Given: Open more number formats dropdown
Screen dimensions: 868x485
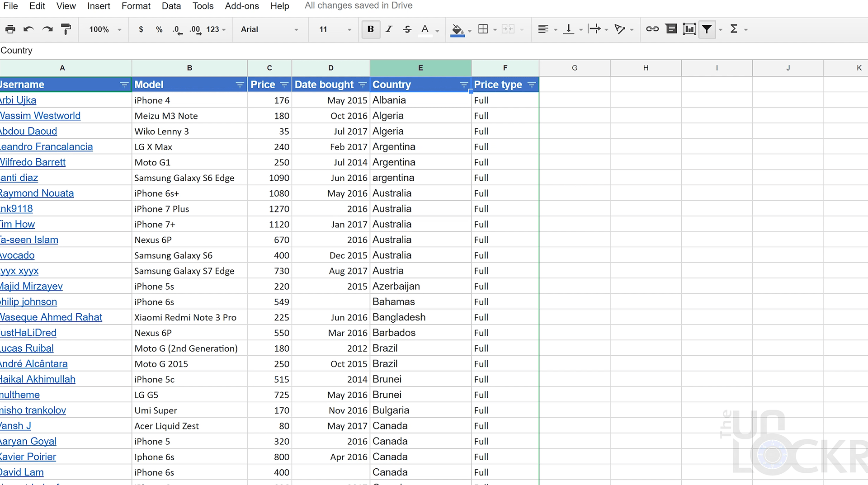Looking at the screenshot, I should click(x=216, y=29).
